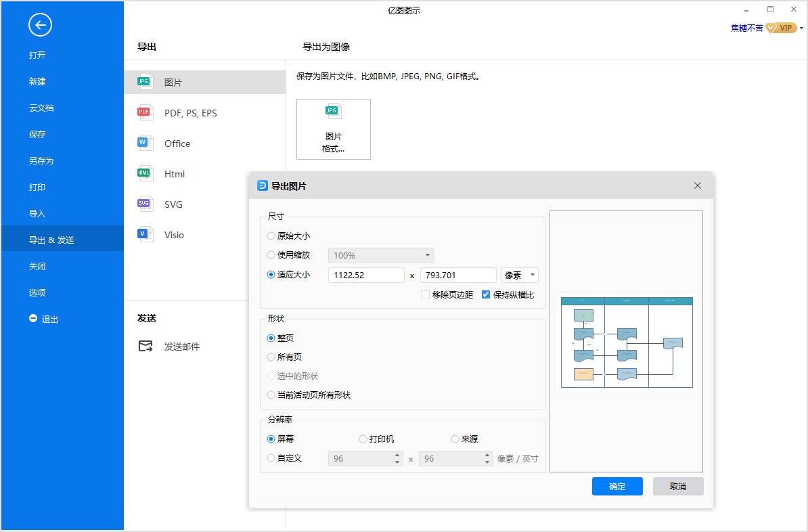Open the 像素 unit dropdown
The height and width of the screenshot is (532, 808).
pyautogui.click(x=519, y=275)
